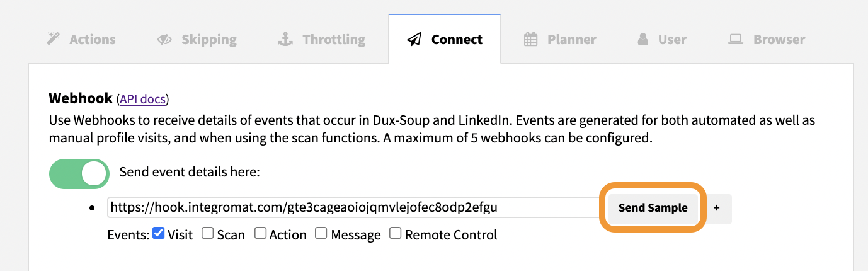Click the person User icon
Viewport: 868px width, 271px height.
(x=643, y=40)
